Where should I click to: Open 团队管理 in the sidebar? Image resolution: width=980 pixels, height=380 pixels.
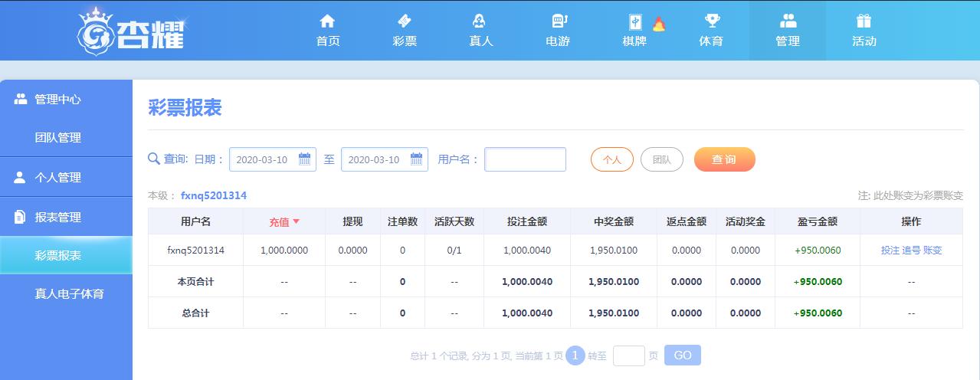pos(58,138)
